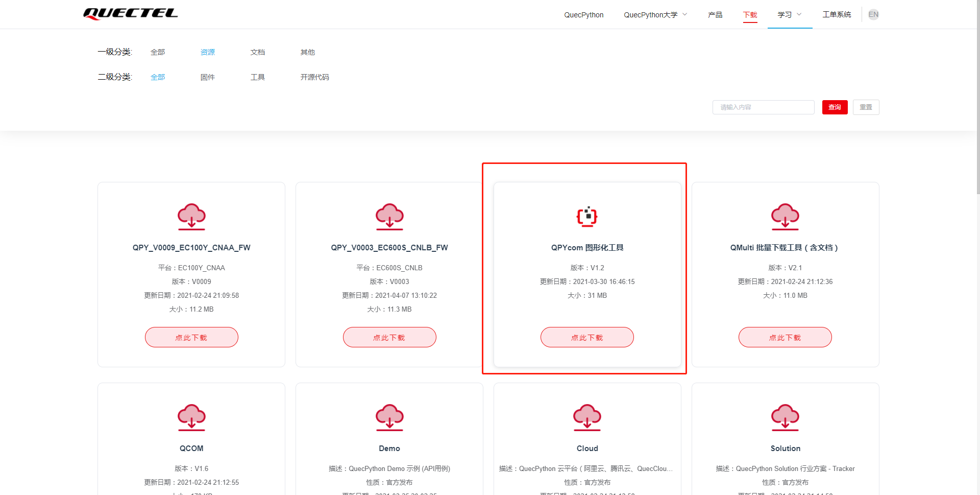Click 点此下载 for QPYcom 图形化工具
This screenshot has width=980, height=495.
[x=587, y=337]
